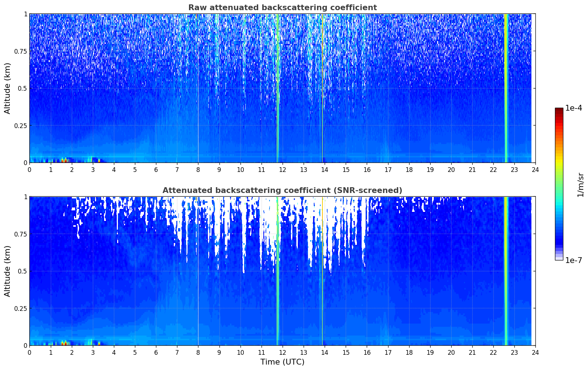This screenshot has height=370, width=588.
Task: Click altitude tick '0.5' on the raw plot
Action: [x=22, y=88]
